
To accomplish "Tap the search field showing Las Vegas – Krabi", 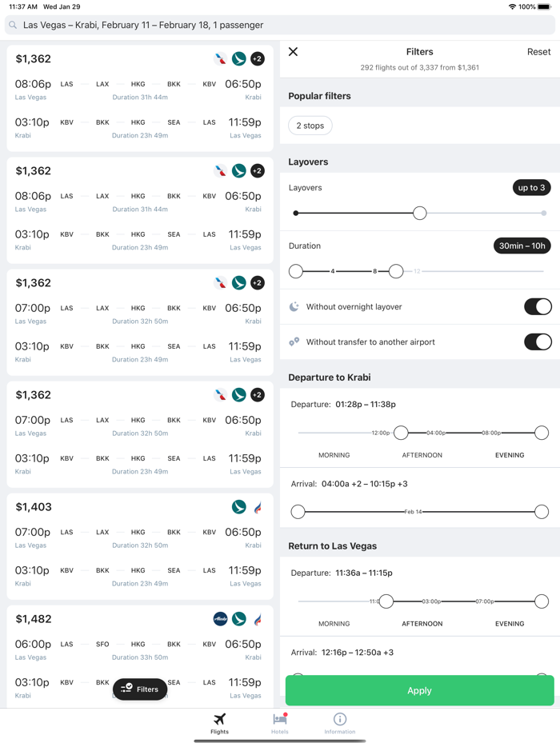I will [144, 26].
